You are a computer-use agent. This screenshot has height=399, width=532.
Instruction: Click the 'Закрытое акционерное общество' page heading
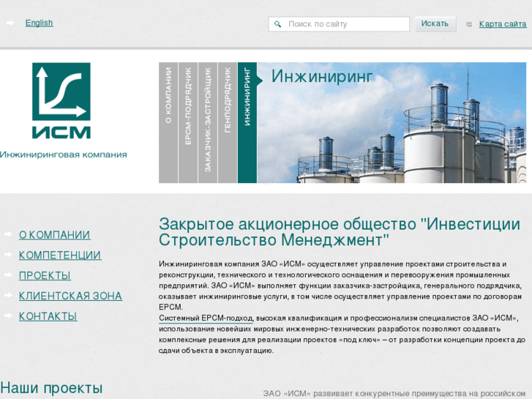[x=340, y=232]
